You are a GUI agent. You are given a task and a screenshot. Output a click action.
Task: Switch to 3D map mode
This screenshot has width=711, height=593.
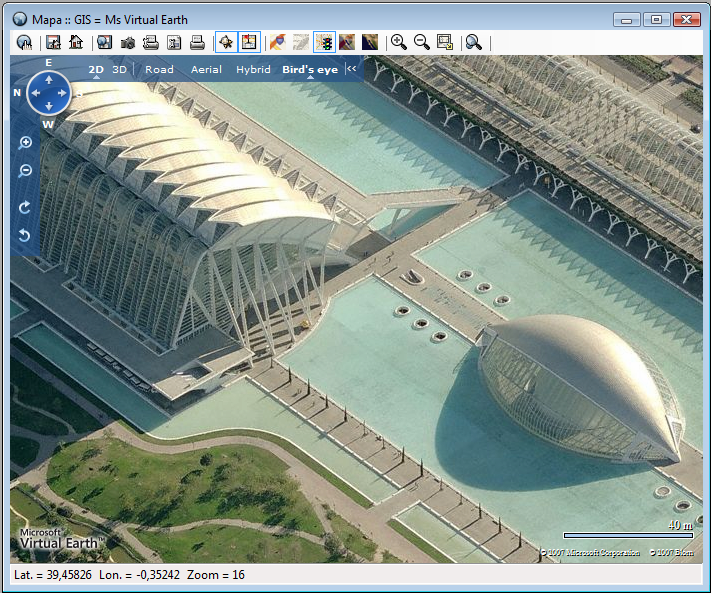[x=119, y=70]
